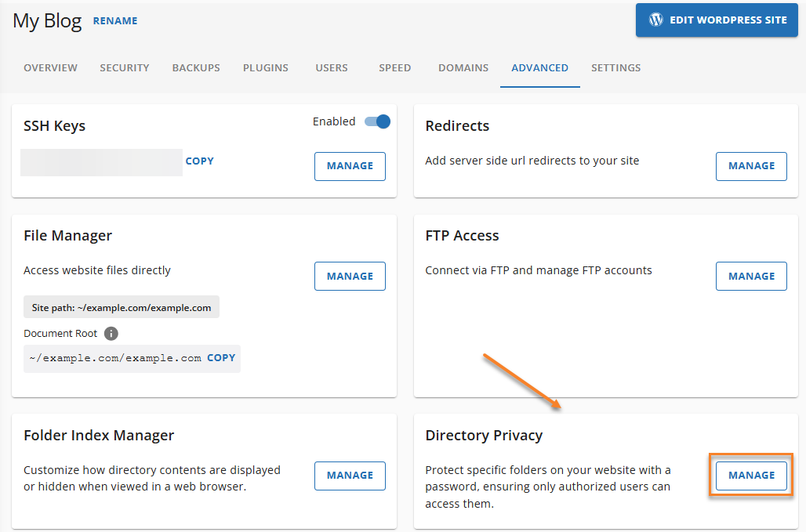Click Manage under Folder Index Manager

[350, 476]
